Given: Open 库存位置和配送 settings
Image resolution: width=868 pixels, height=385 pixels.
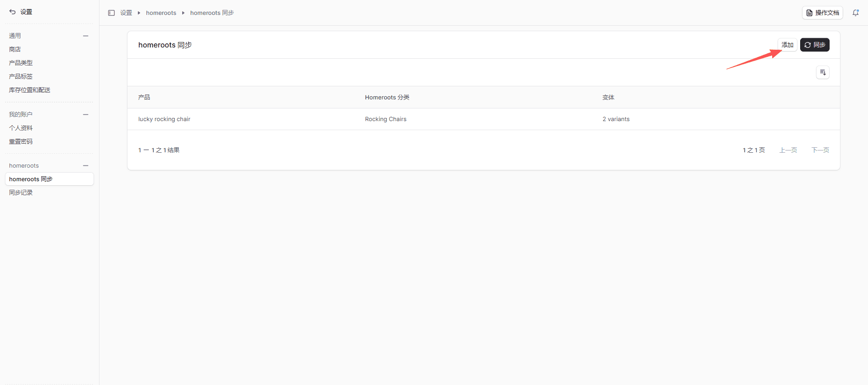Looking at the screenshot, I should point(29,90).
